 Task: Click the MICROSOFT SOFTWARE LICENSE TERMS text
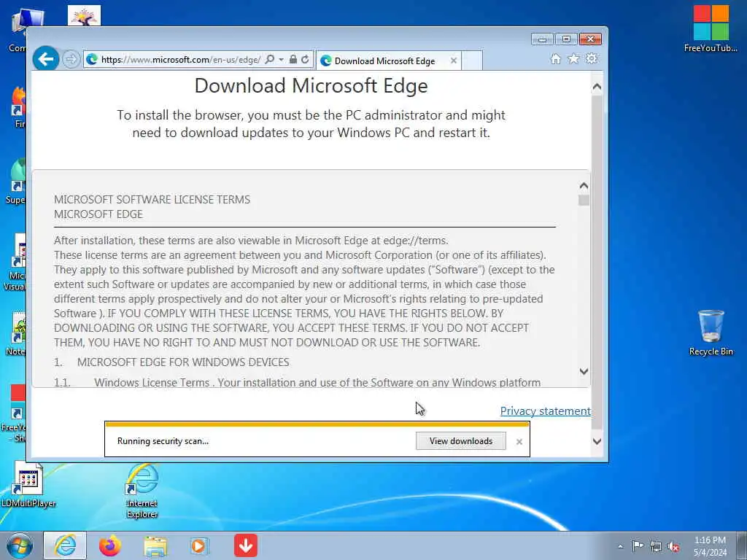click(x=152, y=200)
